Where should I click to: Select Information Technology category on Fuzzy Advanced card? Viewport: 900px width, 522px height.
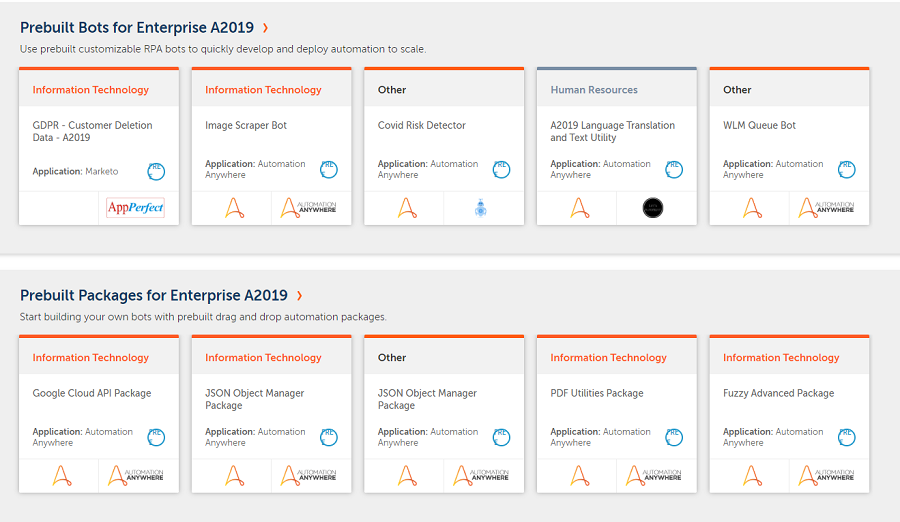click(x=781, y=357)
